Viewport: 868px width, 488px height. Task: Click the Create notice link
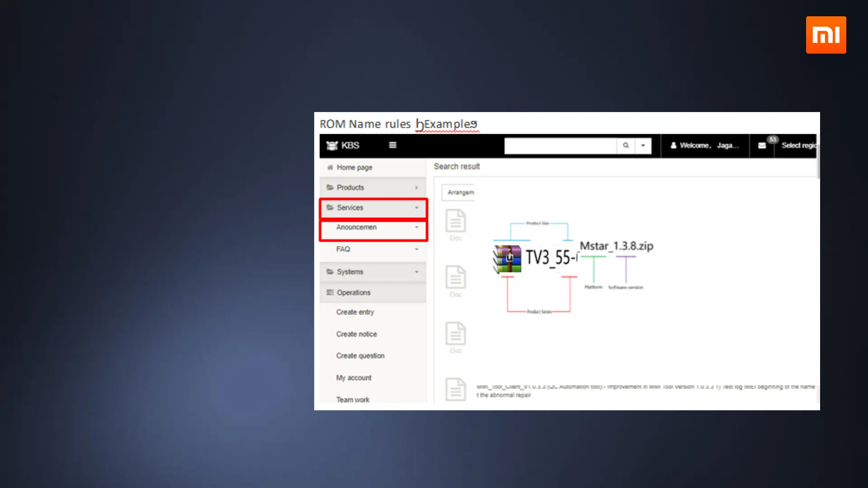[356, 334]
